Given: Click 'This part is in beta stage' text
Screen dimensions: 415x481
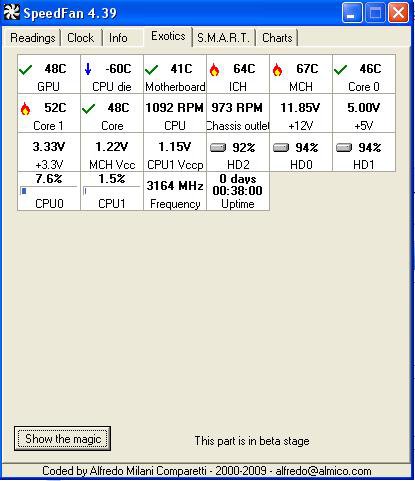Looking at the screenshot, I should click(252, 441).
